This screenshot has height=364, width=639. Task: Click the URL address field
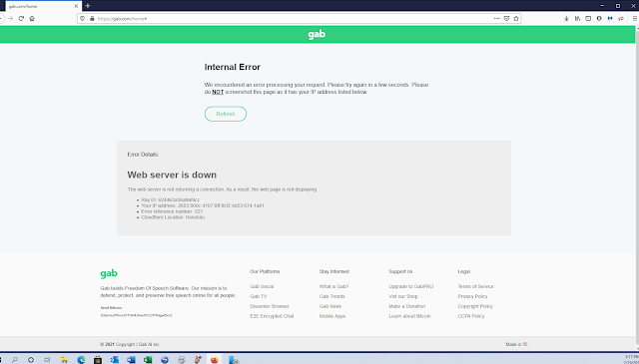point(294,18)
